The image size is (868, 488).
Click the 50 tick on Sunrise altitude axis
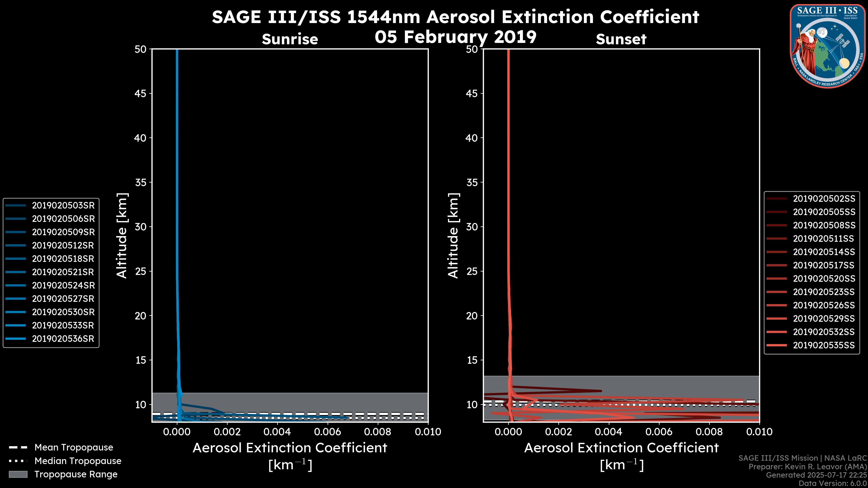[141, 49]
